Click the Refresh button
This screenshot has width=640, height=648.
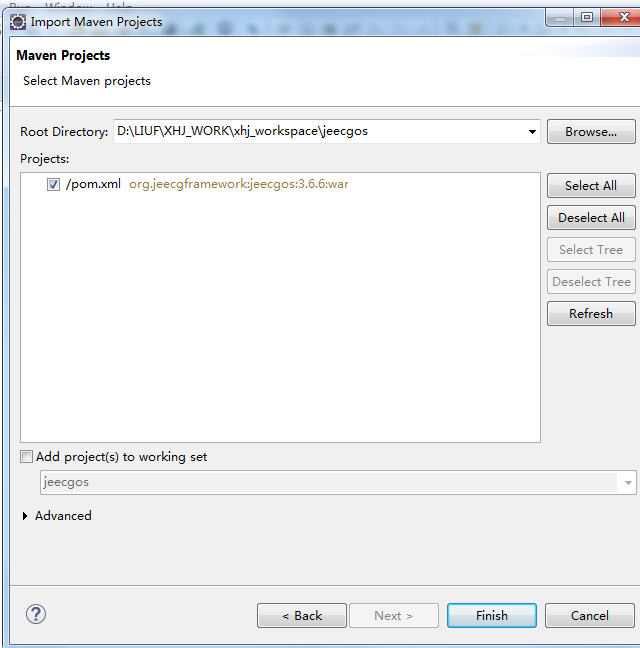point(591,313)
